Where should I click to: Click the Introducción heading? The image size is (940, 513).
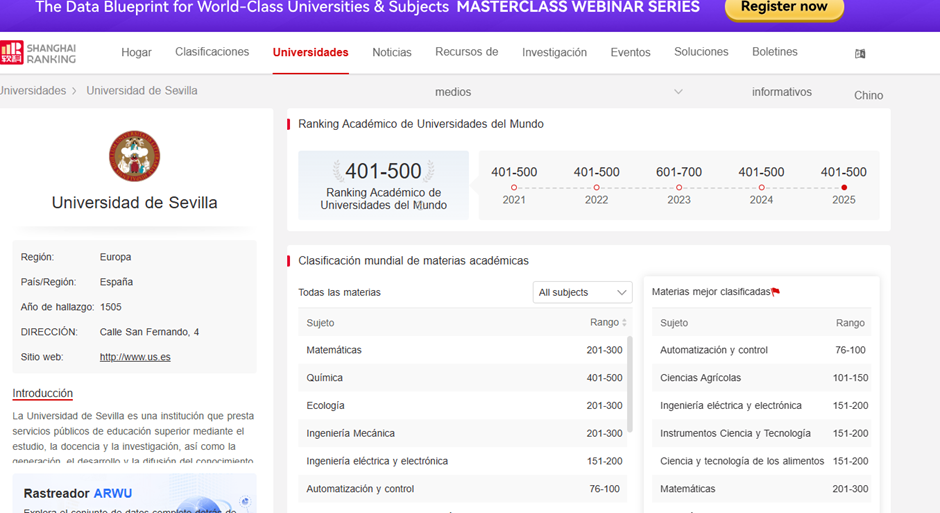pyautogui.click(x=43, y=393)
